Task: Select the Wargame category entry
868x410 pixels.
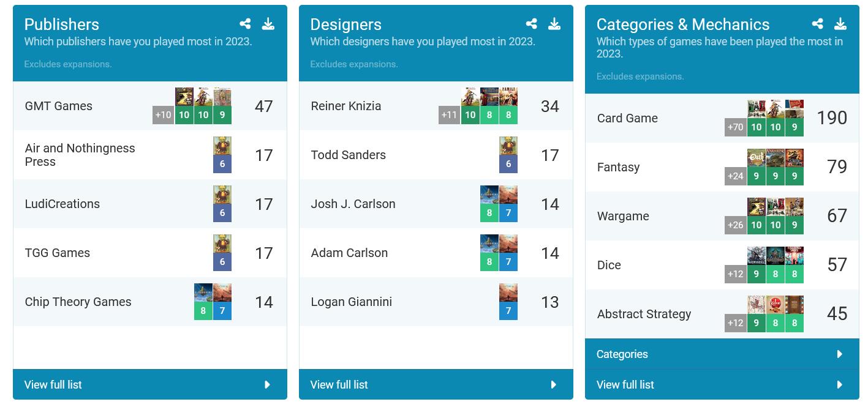Action: (x=623, y=216)
